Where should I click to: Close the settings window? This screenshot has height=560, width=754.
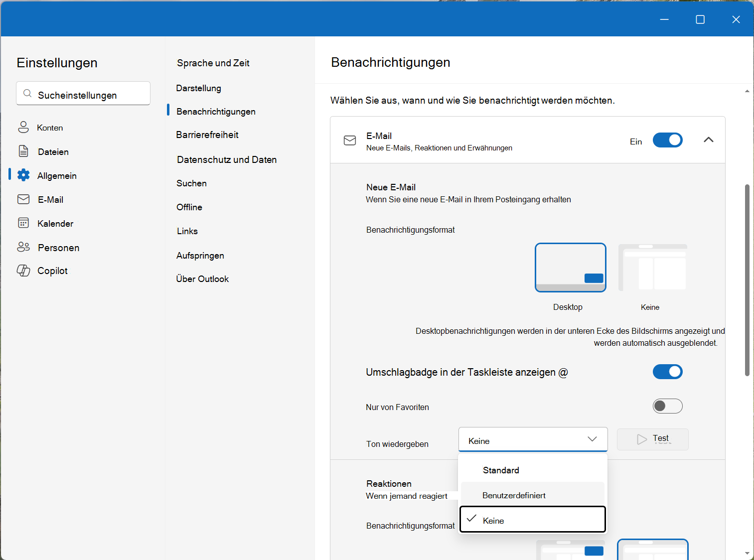pos(736,19)
